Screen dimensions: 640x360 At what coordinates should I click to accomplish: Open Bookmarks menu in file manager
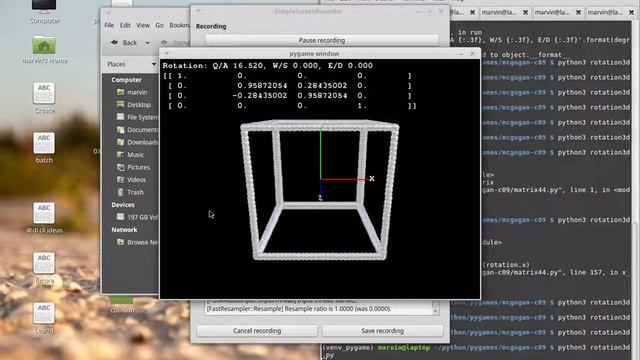click(180, 25)
